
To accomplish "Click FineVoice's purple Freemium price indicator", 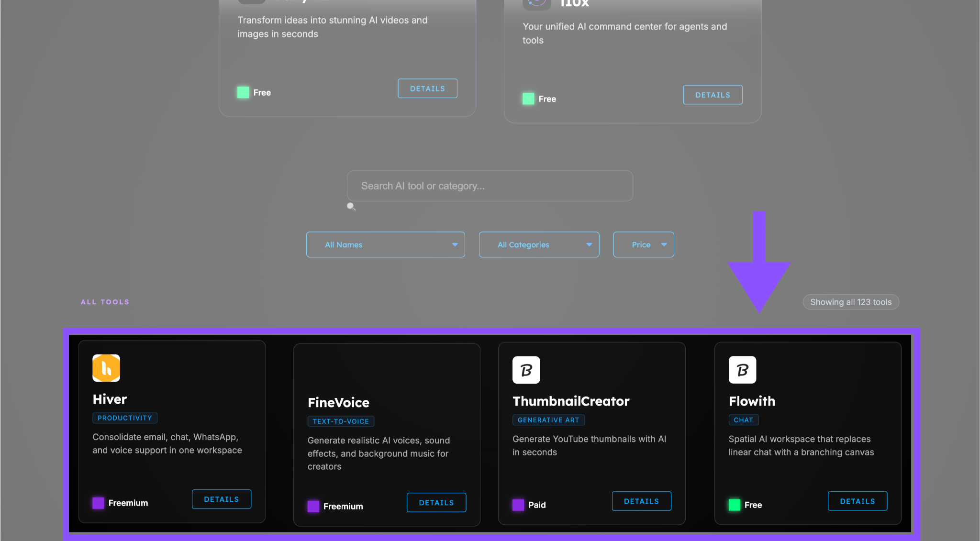I will click(x=313, y=506).
